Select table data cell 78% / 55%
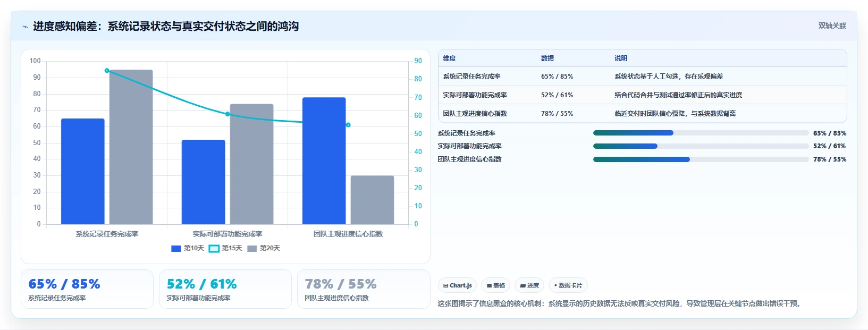Screen dimensions: 868x330 pos(557,114)
